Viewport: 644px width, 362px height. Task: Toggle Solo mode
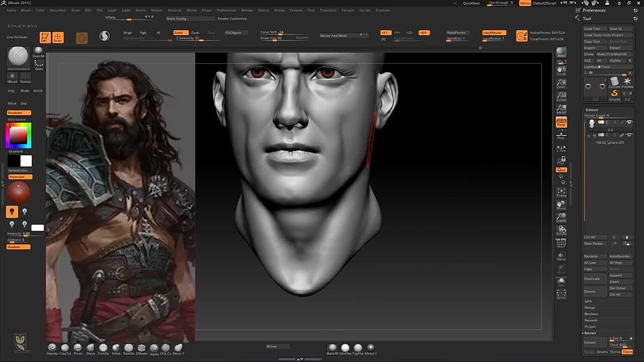561,282
